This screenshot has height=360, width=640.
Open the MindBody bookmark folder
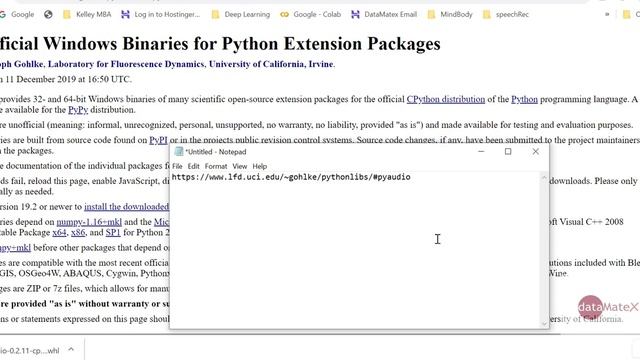pyautogui.click(x=450, y=14)
